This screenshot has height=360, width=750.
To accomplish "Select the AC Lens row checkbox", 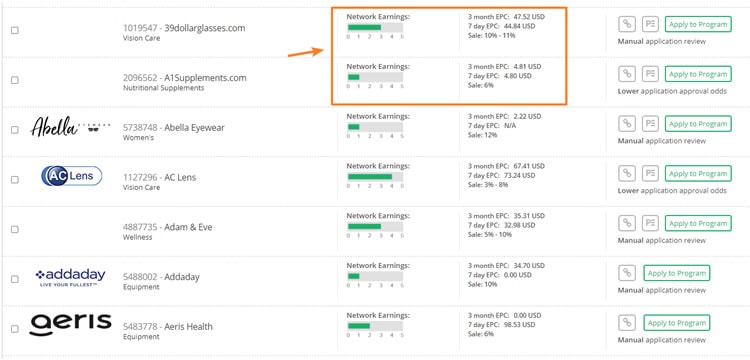I will [x=15, y=180].
